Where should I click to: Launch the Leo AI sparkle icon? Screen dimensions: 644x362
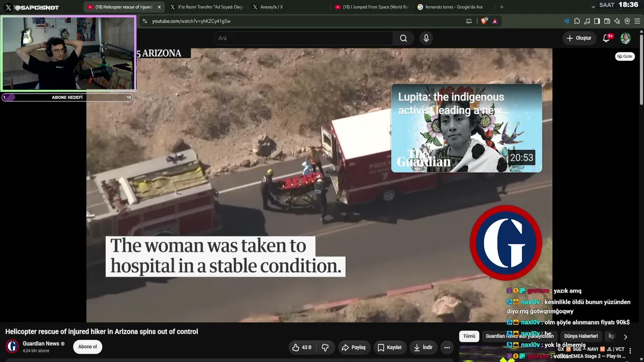(617, 21)
